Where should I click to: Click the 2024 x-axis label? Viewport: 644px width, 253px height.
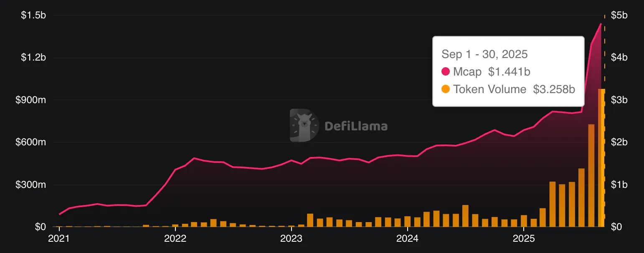point(407,240)
